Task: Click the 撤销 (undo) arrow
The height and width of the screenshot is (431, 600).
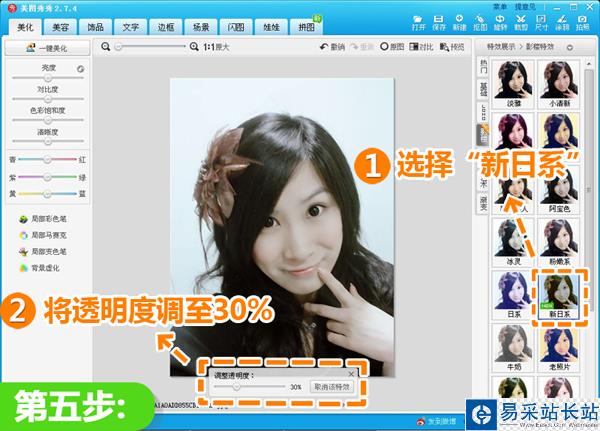Action: 332,47
